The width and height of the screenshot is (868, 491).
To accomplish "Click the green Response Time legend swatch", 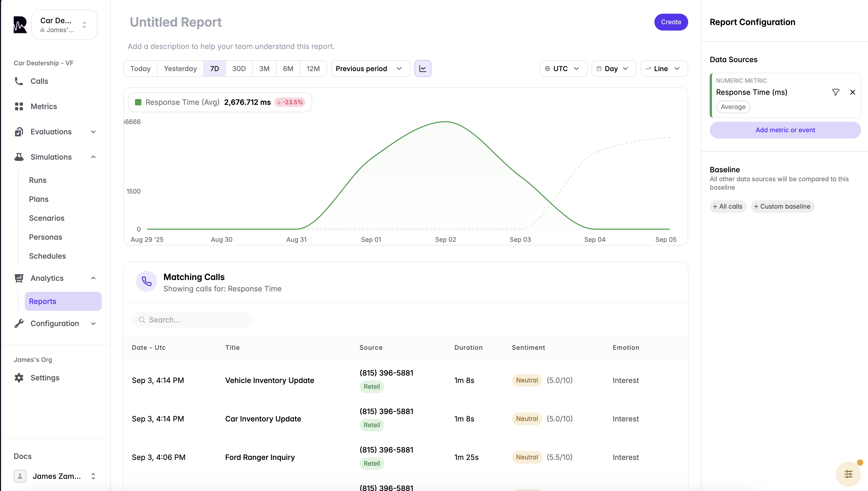I will coord(138,102).
